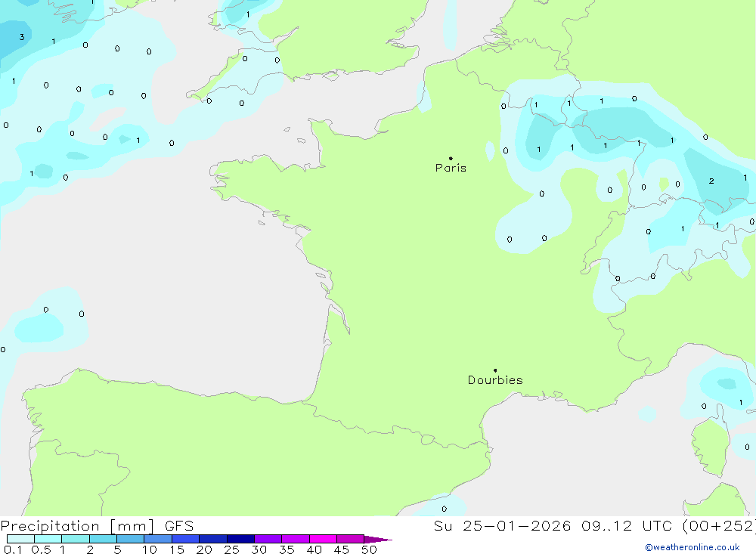Pick the 25–30 mm navy legend swatch

point(240,539)
